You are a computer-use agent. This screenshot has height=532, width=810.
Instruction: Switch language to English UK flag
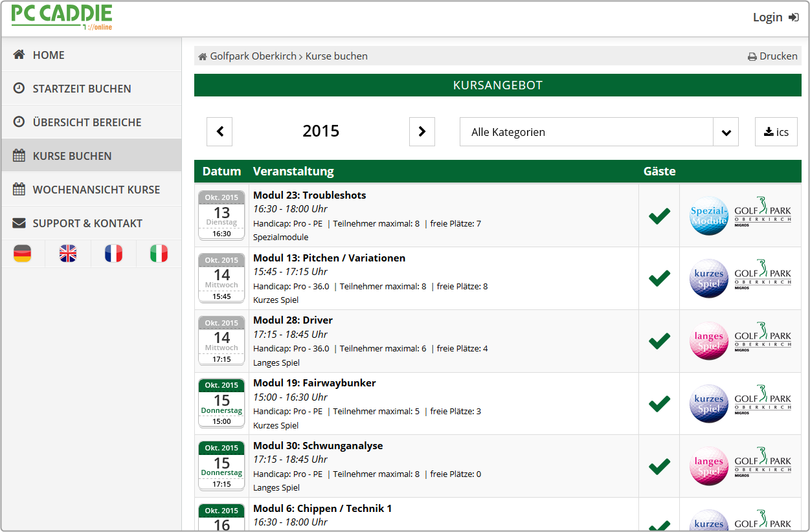(x=68, y=254)
